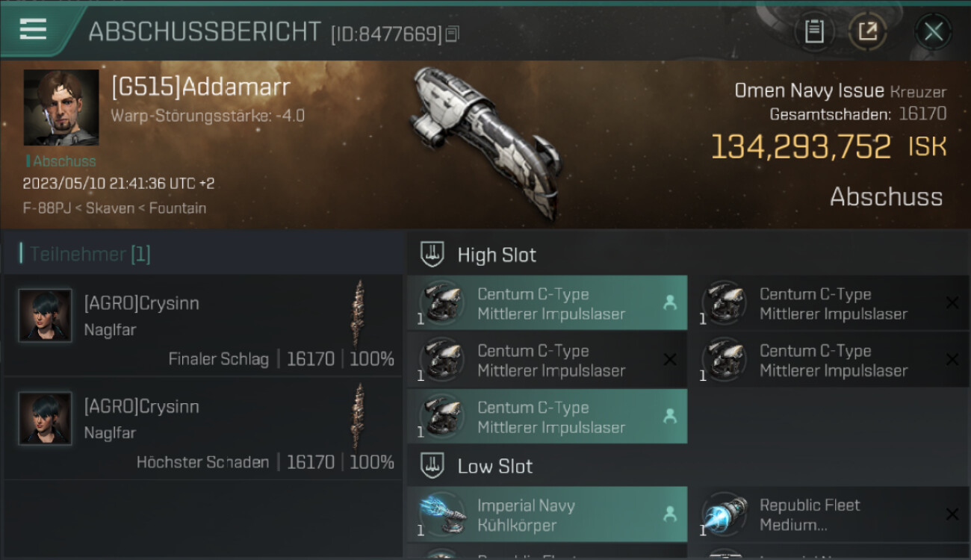The image size is (971, 560).
Task: Copy the kill report ID
Action: pyautogui.click(x=452, y=34)
